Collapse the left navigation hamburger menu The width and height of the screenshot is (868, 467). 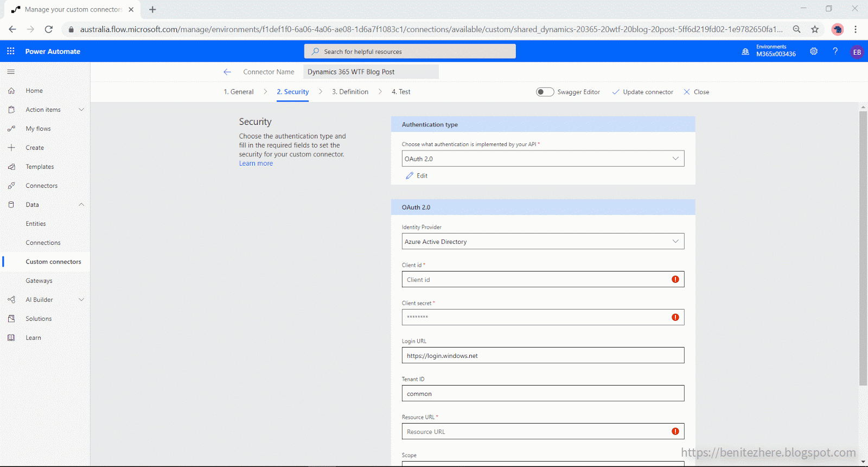pyautogui.click(x=11, y=72)
